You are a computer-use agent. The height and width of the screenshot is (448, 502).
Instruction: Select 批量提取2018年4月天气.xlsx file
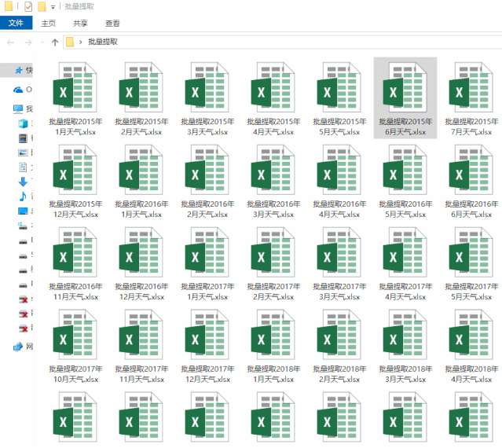pos(471,346)
